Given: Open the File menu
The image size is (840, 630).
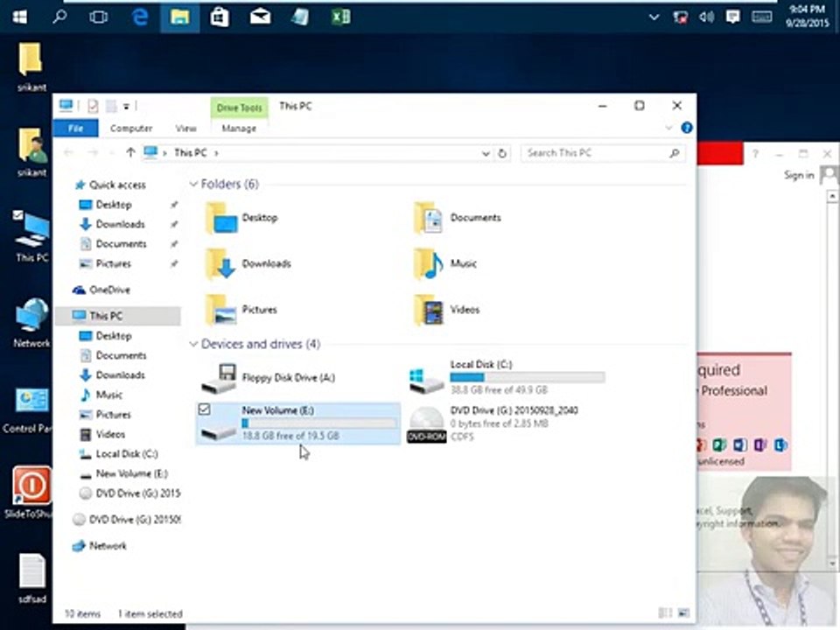Looking at the screenshot, I should click(x=75, y=128).
